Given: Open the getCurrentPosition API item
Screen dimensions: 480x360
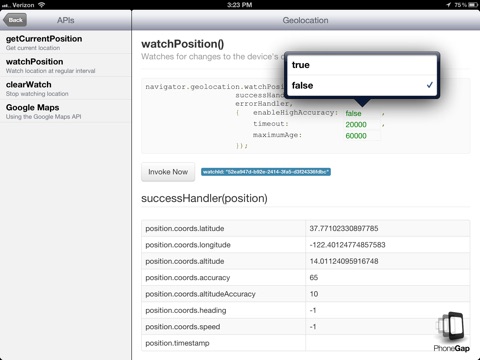Looking at the screenshot, I should (x=65, y=42).
